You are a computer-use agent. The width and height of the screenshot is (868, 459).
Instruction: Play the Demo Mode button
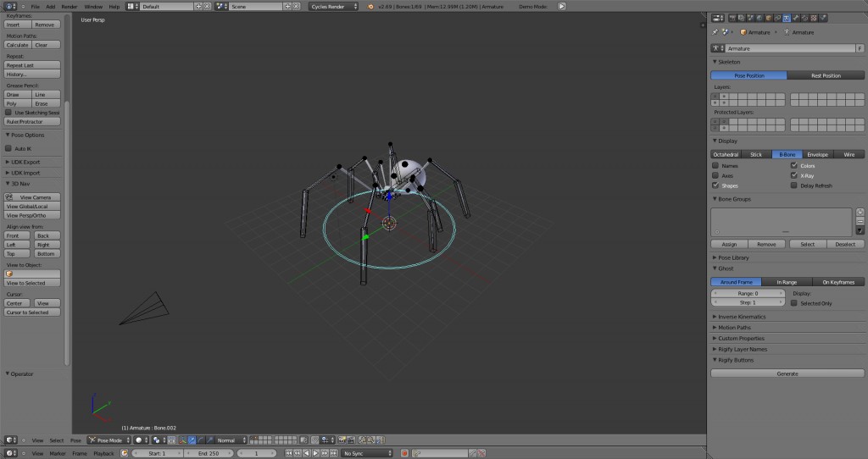point(561,6)
